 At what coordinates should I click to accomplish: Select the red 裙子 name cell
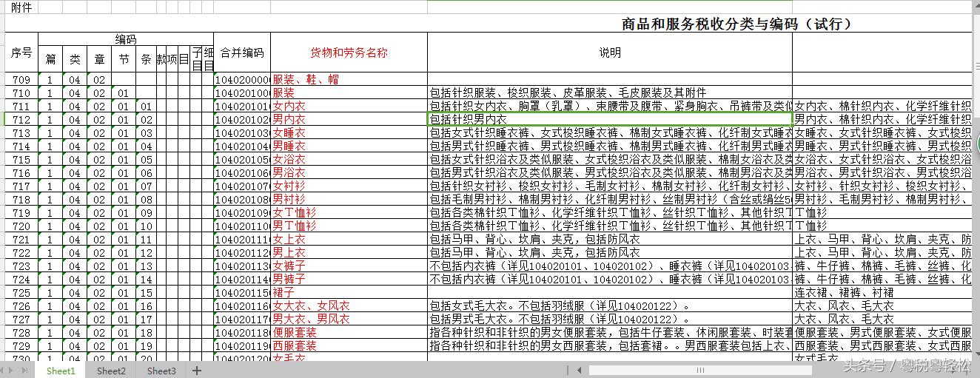coord(349,292)
